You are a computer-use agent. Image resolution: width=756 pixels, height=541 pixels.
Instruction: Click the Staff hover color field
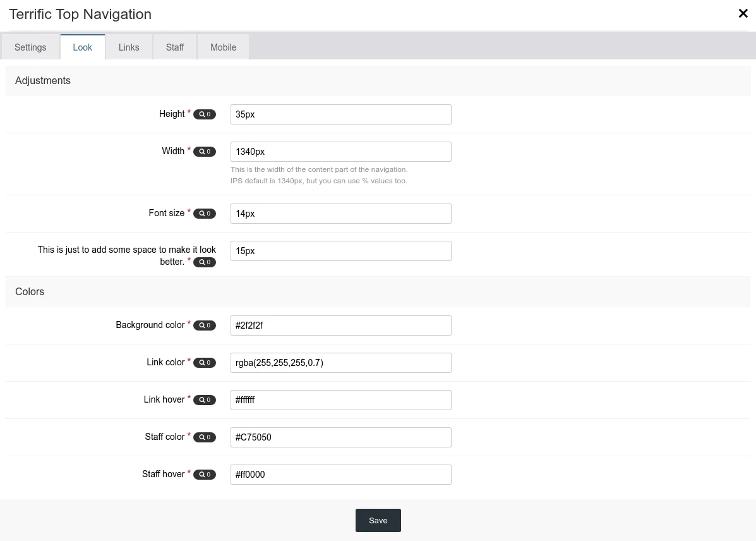[x=340, y=475]
